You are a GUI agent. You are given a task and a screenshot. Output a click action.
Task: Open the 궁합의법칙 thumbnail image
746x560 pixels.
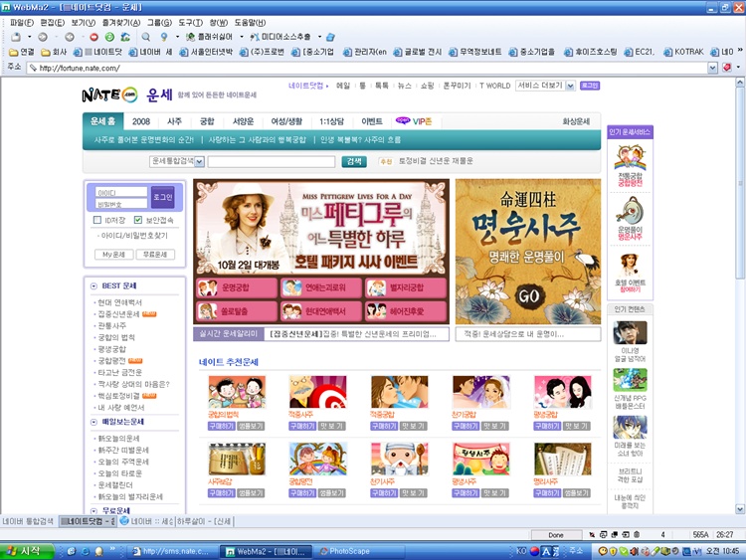pos(237,392)
